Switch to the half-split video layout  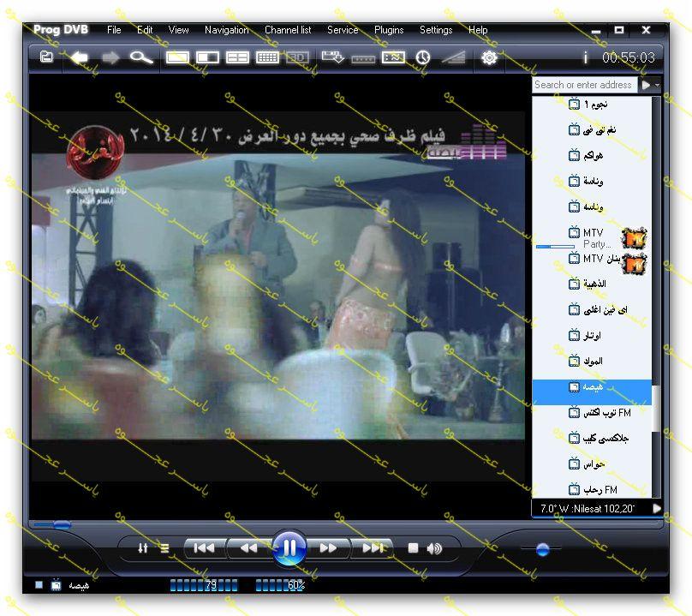(x=207, y=57)
